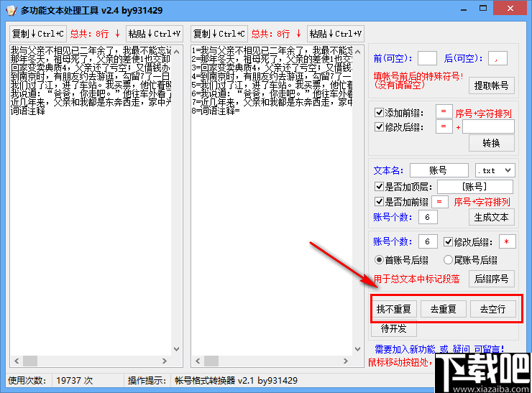Click the left pane 复制 Ctrl+C button
The height and width of the screenshot is (393, 532).
click(38, 34)
